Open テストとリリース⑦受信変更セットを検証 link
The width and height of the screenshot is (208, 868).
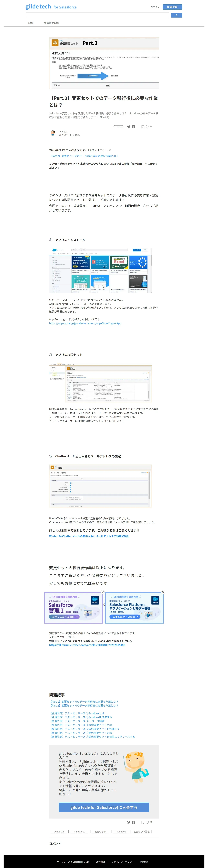click(92, 737)
